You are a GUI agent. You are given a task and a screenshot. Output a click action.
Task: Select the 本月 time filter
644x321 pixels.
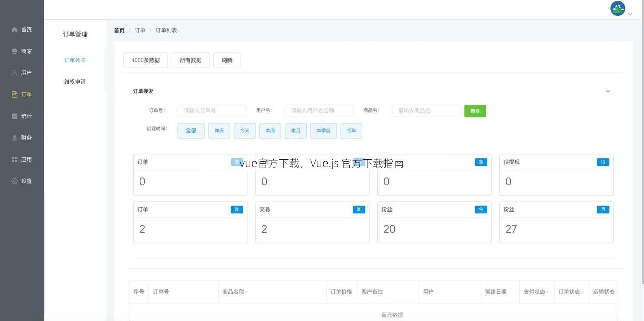tap(296, 131)
